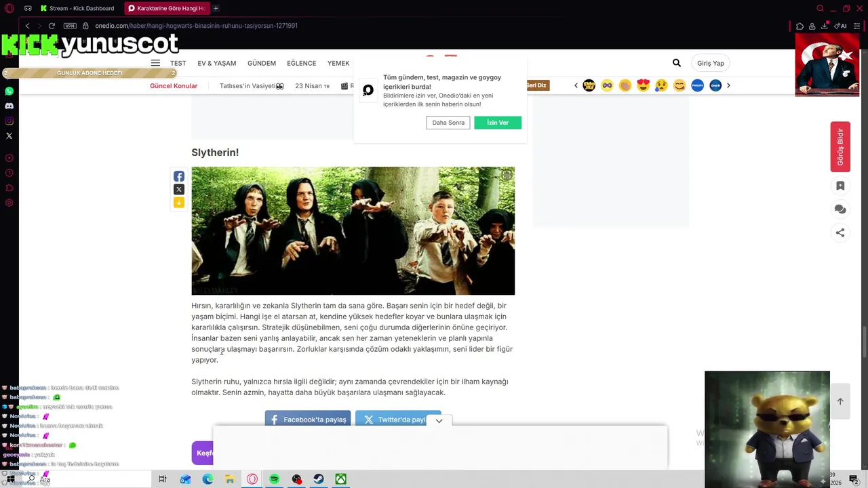Open Xbox app from the taskbar
This screenshot has height=488, width=868.
[341, 479]
